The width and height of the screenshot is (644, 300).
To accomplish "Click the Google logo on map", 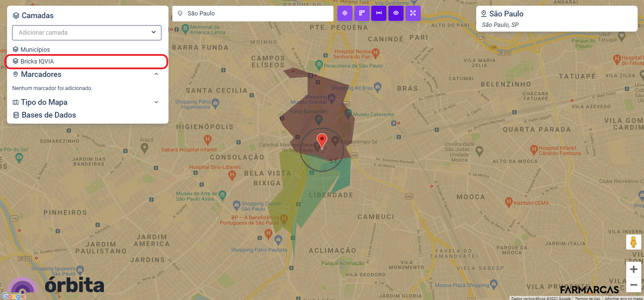I will point(13,296).
